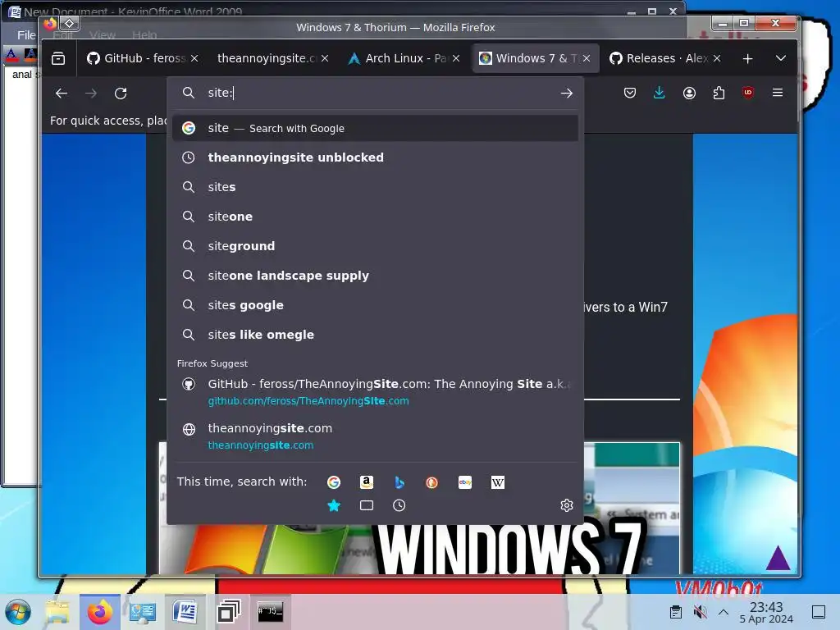Open the task view windows icon in taskbar

[x=228, y=612]
